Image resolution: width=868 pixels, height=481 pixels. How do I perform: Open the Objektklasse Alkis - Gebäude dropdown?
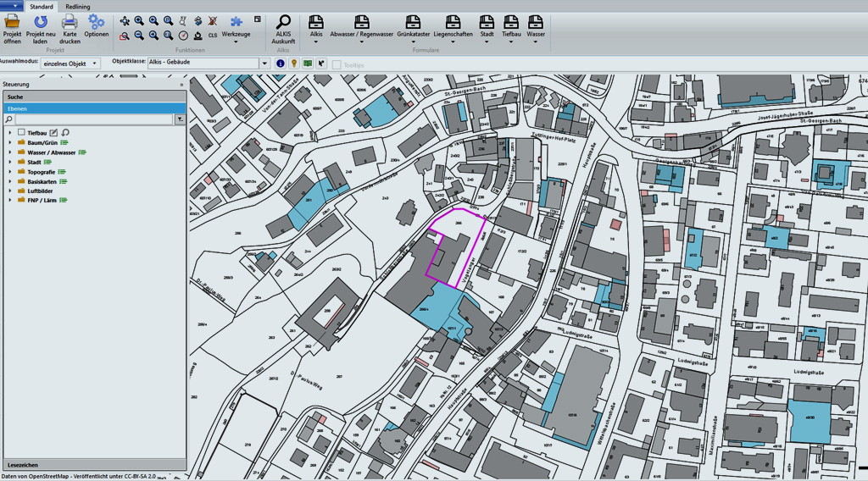click(208, 64)
